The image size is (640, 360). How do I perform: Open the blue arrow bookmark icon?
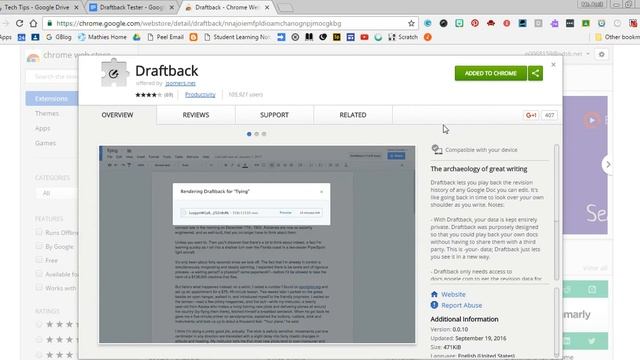[281, 37]
